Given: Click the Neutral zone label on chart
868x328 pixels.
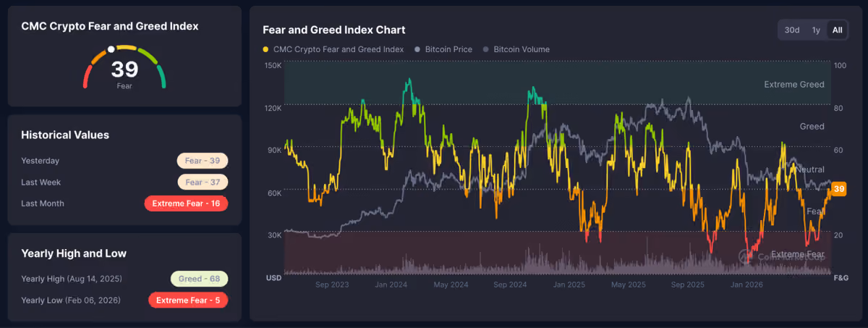Looking at the screenshot, I should 810,169.
